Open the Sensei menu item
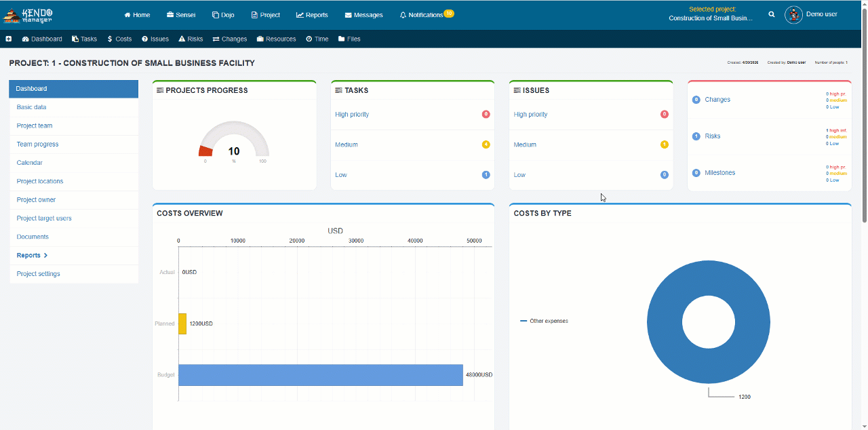Screen dimensions: 868x430 click(x=181, y=15)
